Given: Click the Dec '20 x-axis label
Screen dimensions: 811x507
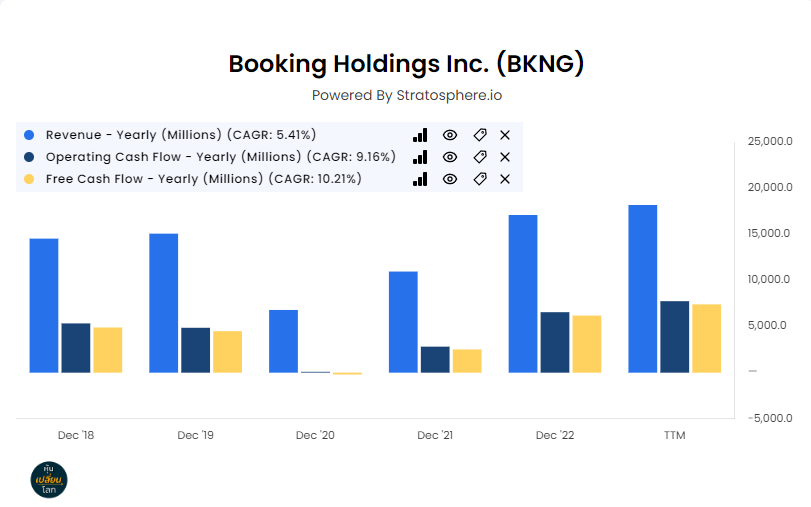Looking at the screenshot, I should tap(315, 435).
